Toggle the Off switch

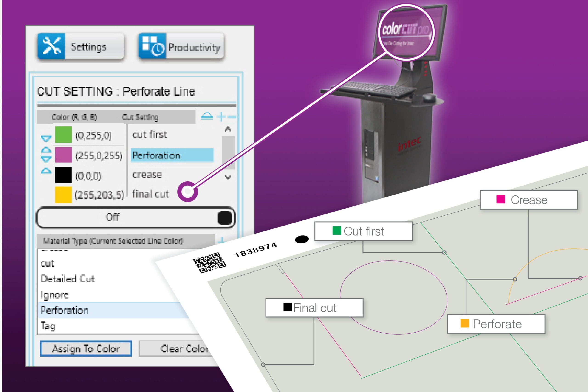[136, 217]
